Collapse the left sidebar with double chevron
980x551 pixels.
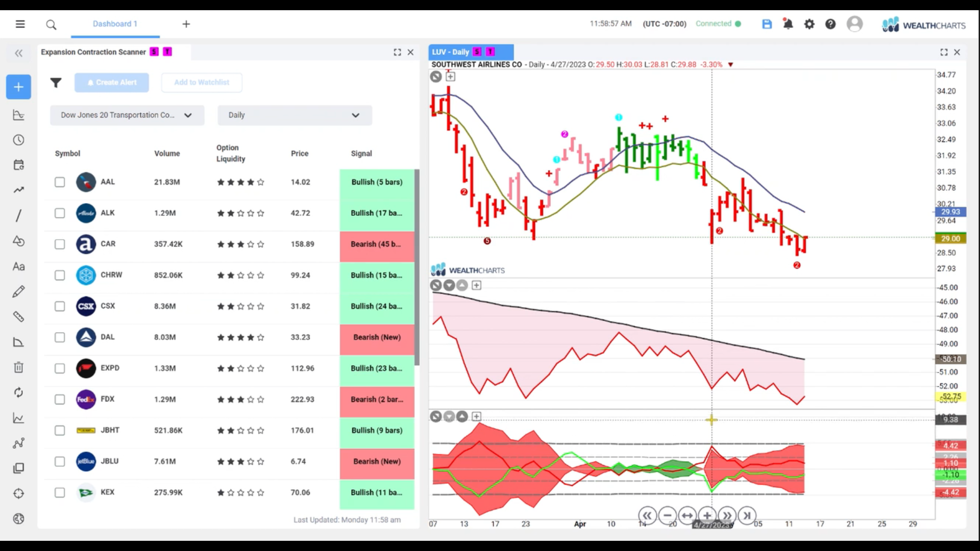19,53
